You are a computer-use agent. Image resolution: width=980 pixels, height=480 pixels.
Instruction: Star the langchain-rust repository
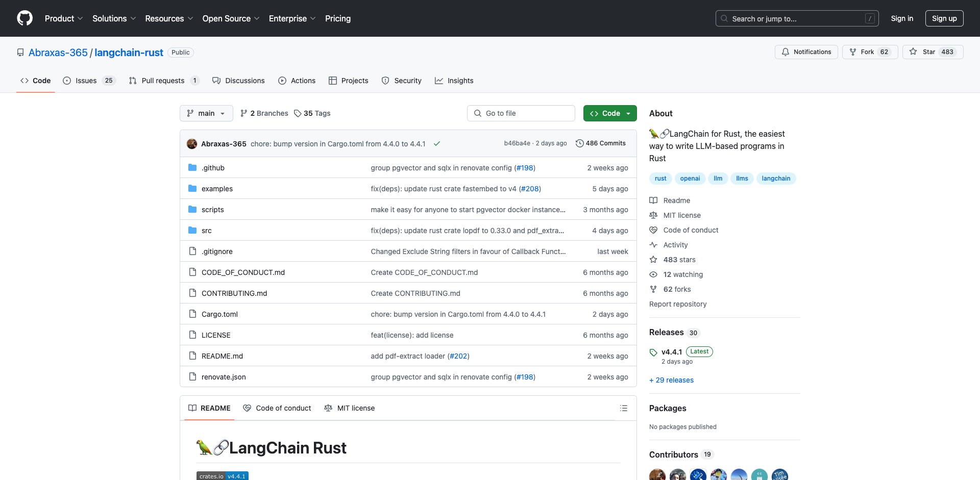tap(933, 52)
